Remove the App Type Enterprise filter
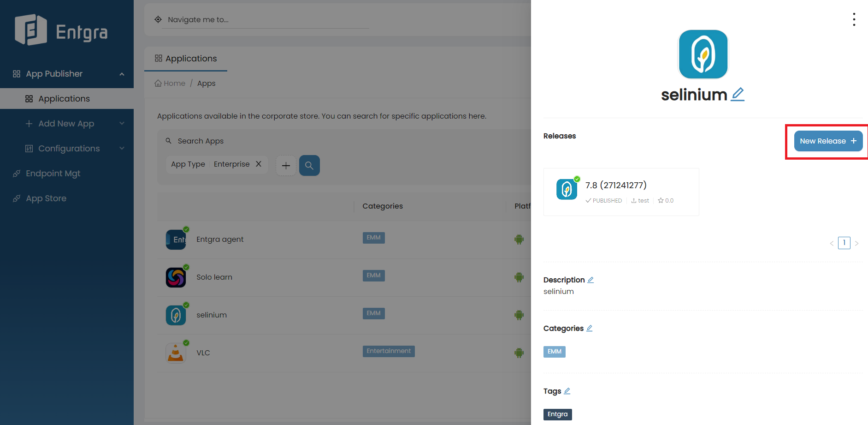This screenshot has width=868, height=425. coord(259,164)
